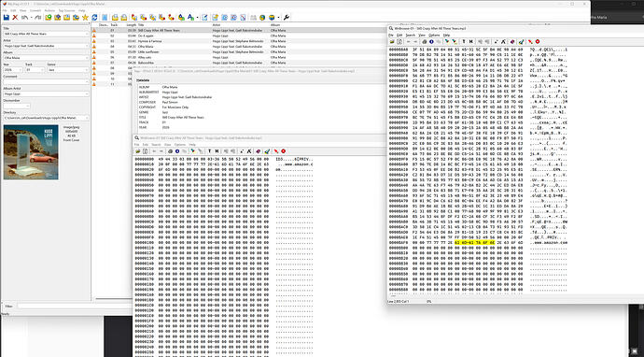This screenshot has height=357, width=644.
Task: Expand the Year field dropdown
Action: pos(21,70)
